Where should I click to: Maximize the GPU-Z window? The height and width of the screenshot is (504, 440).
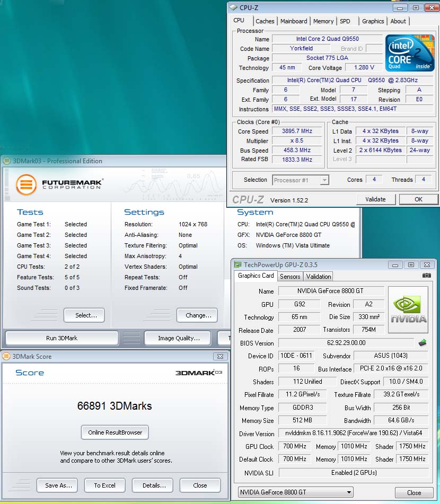click(411, 265)
